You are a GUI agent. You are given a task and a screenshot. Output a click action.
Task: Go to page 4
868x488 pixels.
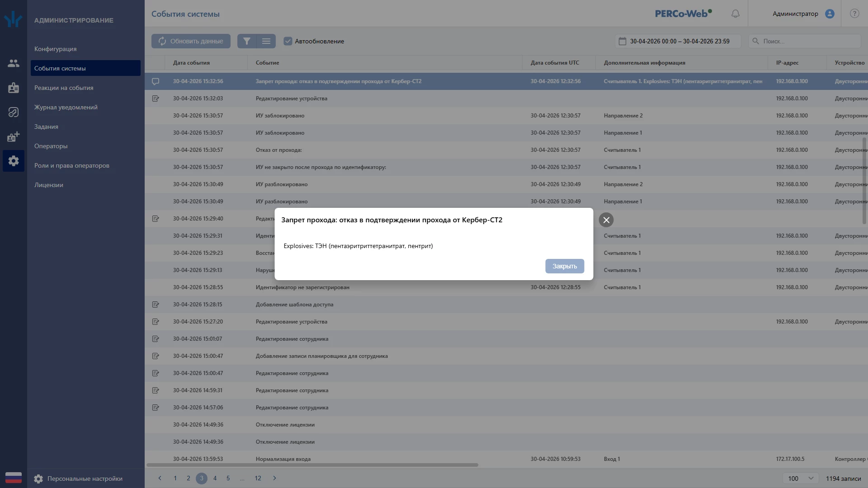(x=215, y=478)
